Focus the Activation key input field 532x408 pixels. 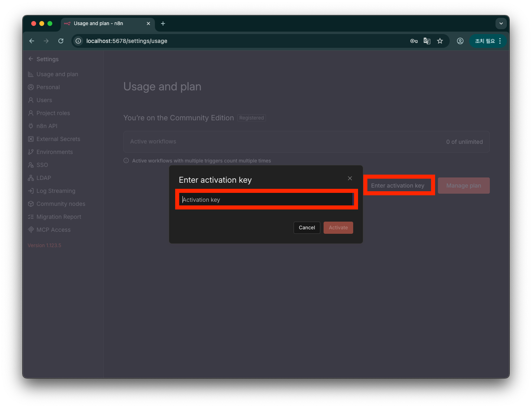[x=266, y=199]
